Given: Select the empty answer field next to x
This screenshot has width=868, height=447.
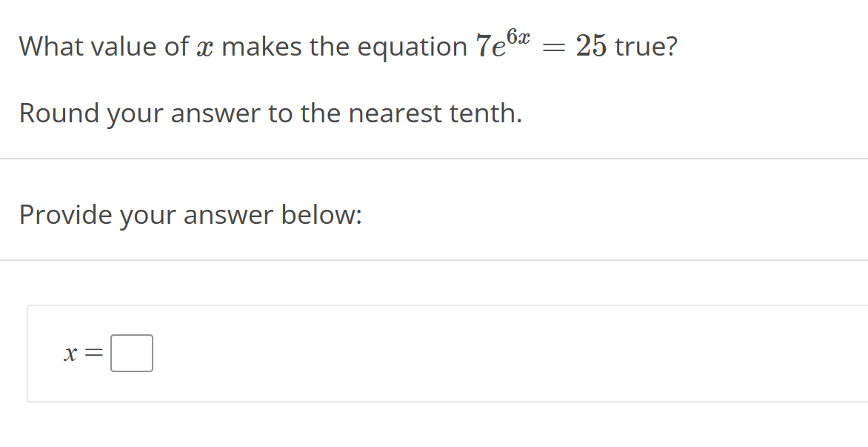Looking at the screenshot, I should [x=131, y=352].
